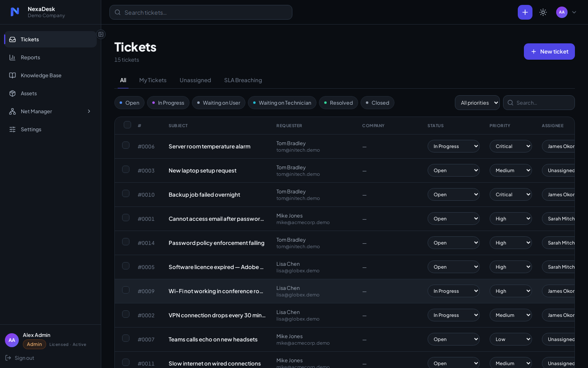Sort by the Priority column header
The width and height of the screenshot is (588, 368).
[x=500, y=126]
